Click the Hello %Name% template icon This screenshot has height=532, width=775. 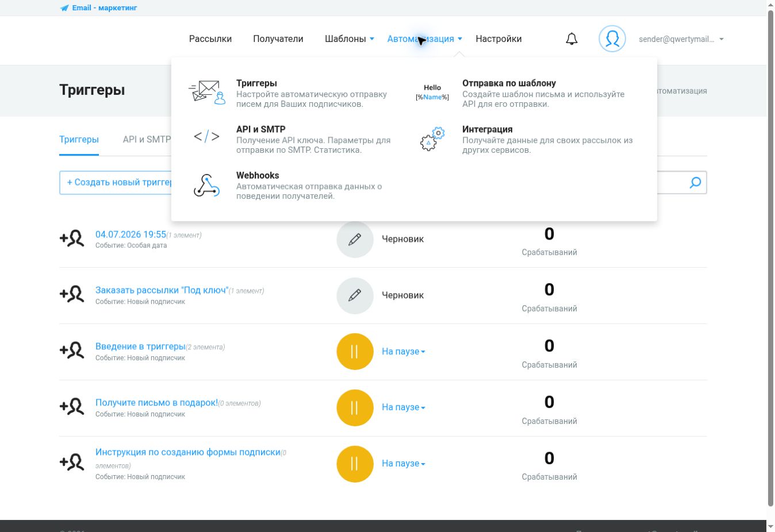432,92
